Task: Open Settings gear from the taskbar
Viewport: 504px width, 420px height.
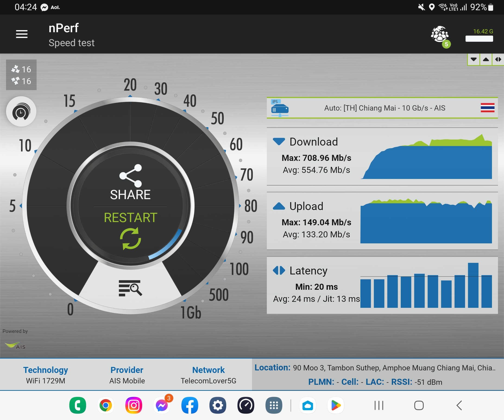Action: point(218,405)
